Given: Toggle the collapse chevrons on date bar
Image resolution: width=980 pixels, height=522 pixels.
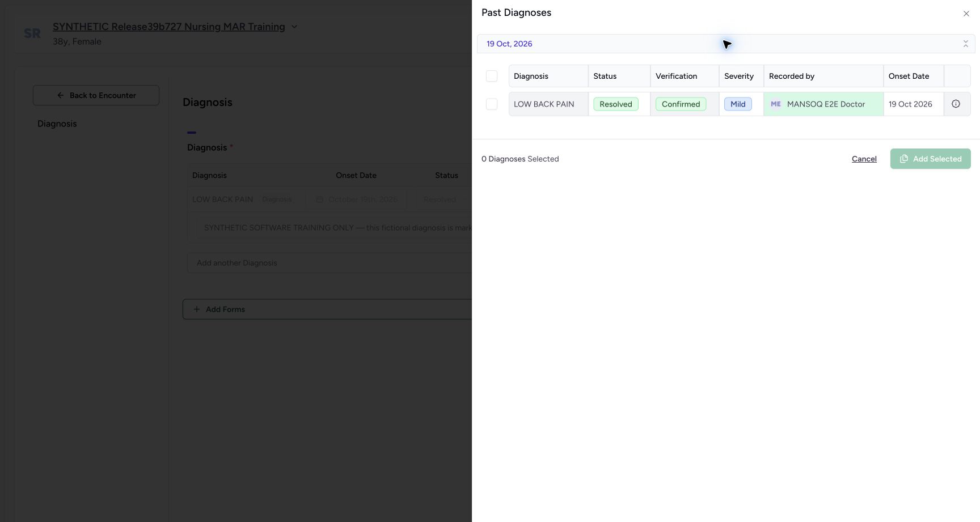Looking at the screenshot, I should tap(966, 44).
